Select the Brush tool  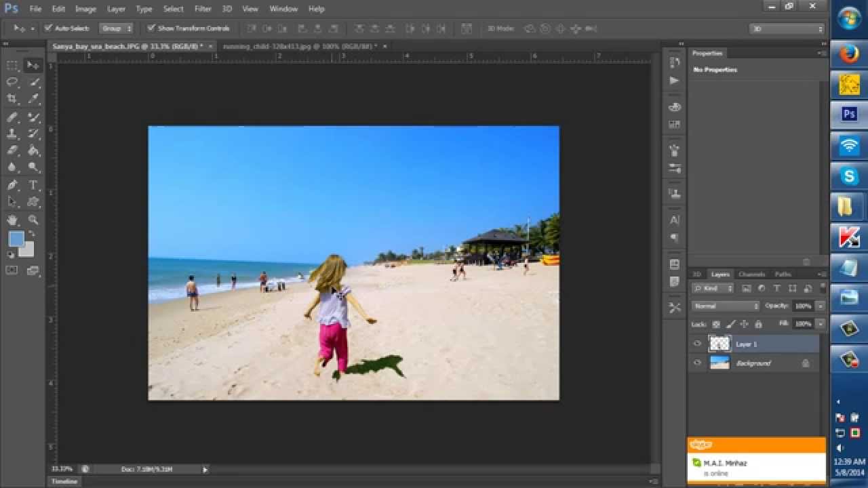33,117
